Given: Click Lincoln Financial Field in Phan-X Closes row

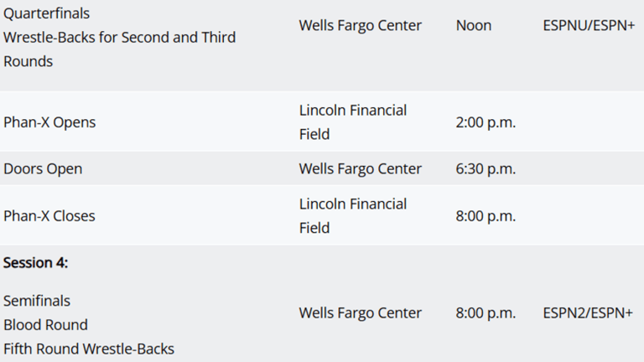Looking at the screenshot, I should point(352,215).
